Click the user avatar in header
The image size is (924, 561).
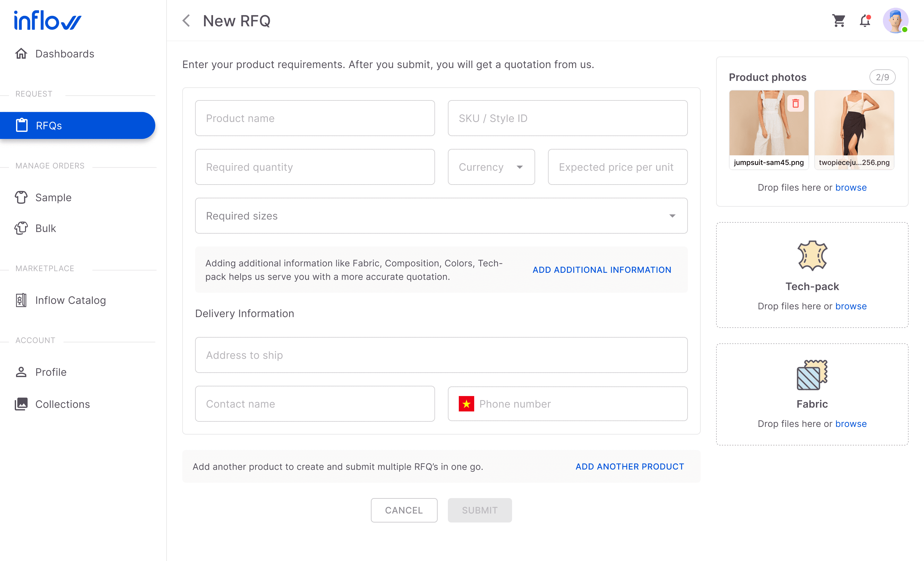click(x=895, y=21)
